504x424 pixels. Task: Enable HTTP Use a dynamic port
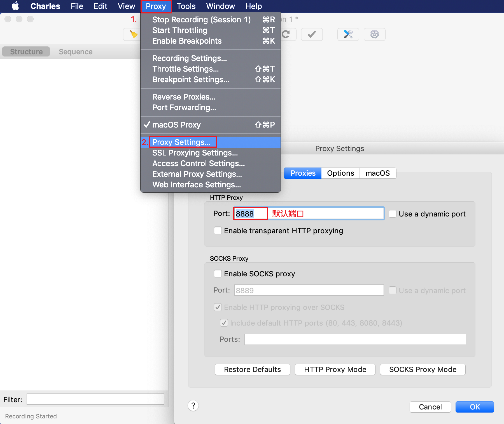click(x=393, y=214)
